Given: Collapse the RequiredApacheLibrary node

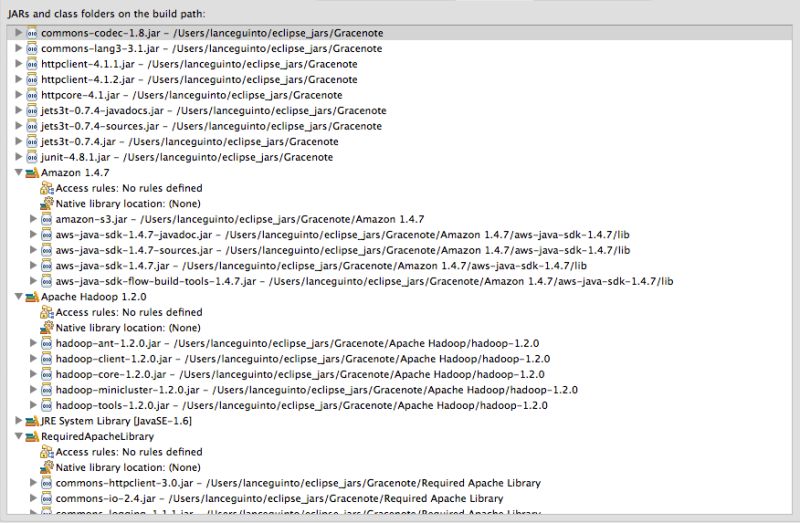Looking at the screenshot, I should coord(18,436).
